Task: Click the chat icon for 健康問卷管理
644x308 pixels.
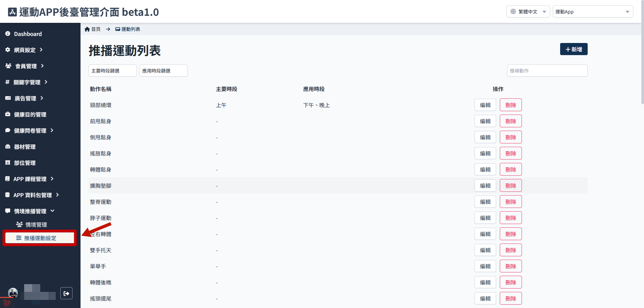Action: tap(8, 130)
